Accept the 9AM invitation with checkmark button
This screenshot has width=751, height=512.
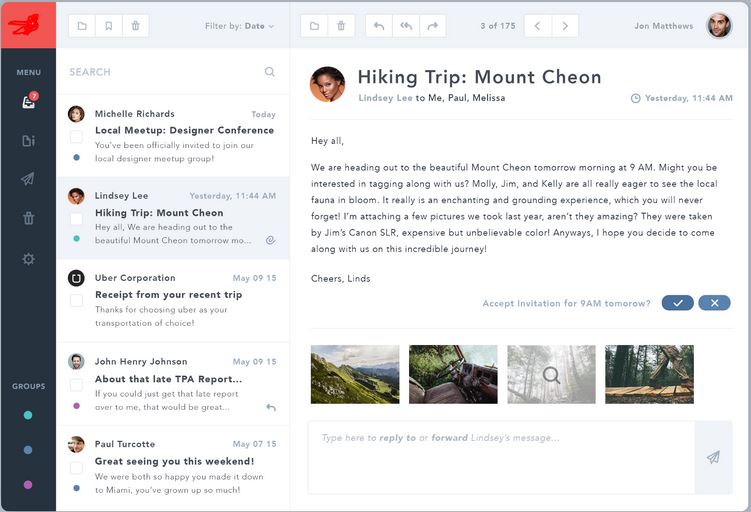(677, 303)
